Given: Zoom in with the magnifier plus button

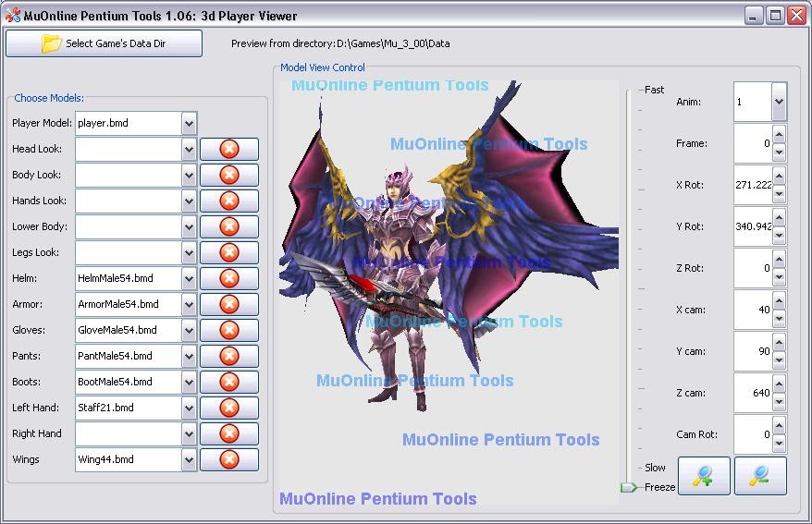Looking at the screenshot, I should tap(704, 475).
